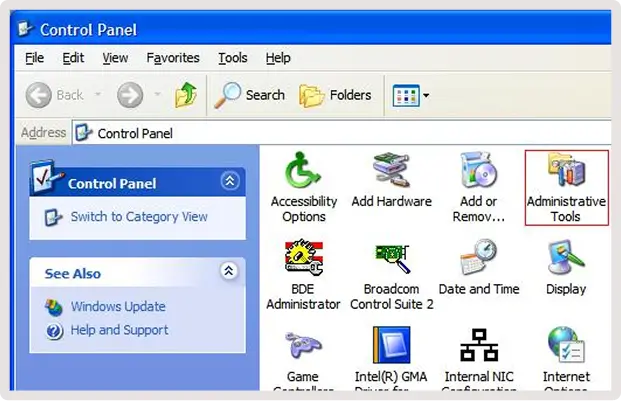The width and height of the screenshot is (621, 401).
Task: Open the Tools menu
Action: (233, 58)
